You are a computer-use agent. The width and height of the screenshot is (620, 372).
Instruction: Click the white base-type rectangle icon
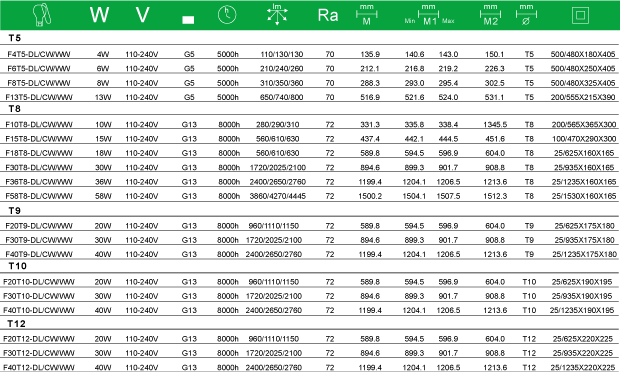pyautogui.click(x=188, y=20)
